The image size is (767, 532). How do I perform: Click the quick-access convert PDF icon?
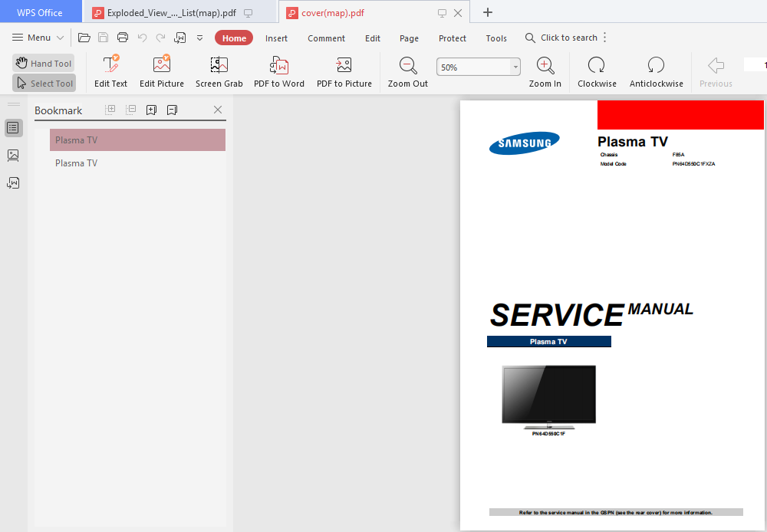pos(180,38)
